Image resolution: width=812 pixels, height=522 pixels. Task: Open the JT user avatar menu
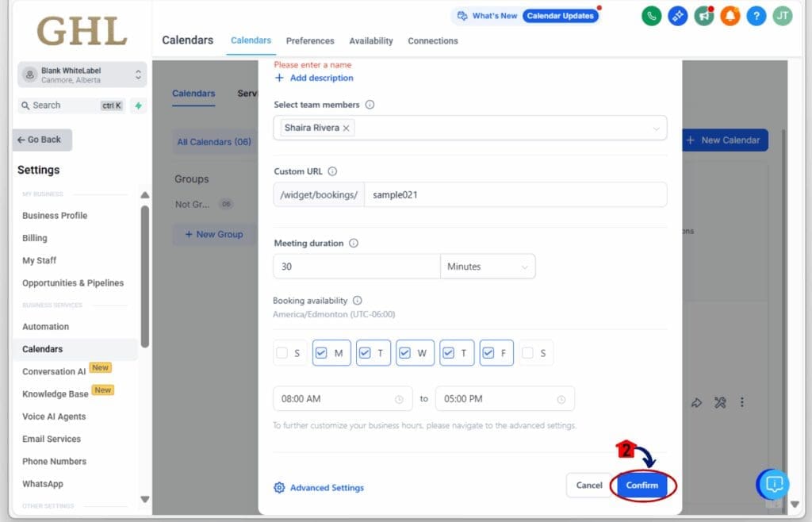click(x=783, y=16)
